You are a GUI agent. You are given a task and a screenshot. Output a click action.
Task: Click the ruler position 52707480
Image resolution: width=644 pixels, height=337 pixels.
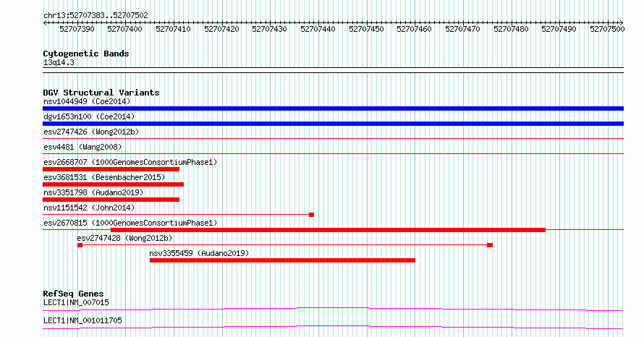click(x=511, y=29)
